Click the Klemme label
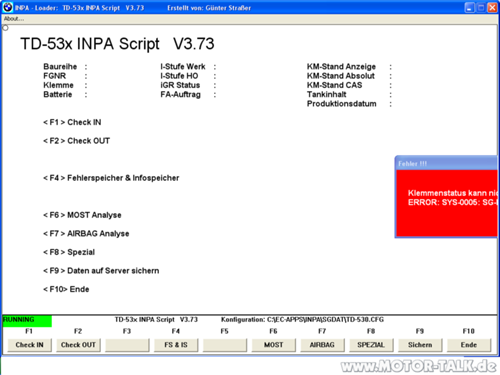The height and width of the screenshot is (375, 500). click(x=58, y=85)
